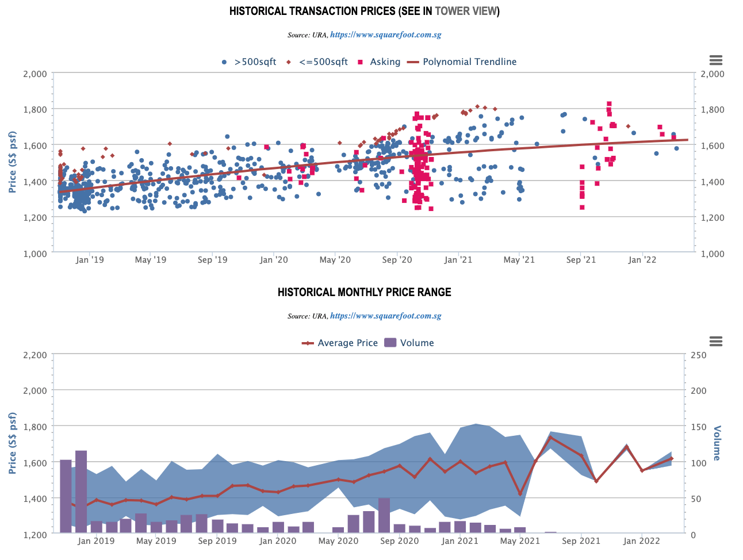Click the pink Asking legend square marker
Viewport: 743px width, 560px height.
[x=361, y=62]
